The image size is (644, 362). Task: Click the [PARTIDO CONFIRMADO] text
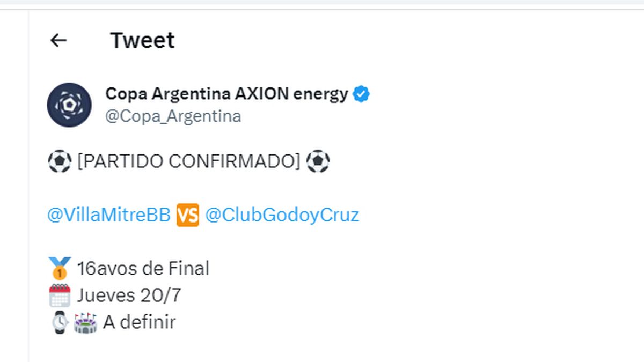point(189,161)
